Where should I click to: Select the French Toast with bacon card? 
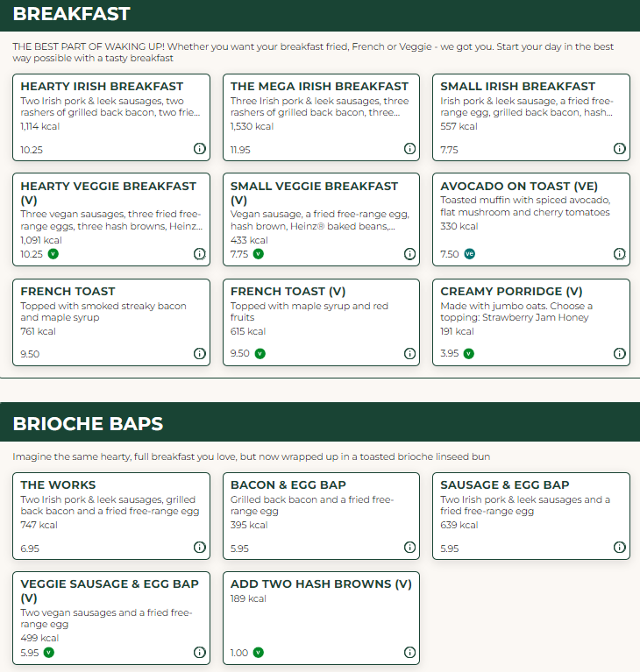coord(111,322)
